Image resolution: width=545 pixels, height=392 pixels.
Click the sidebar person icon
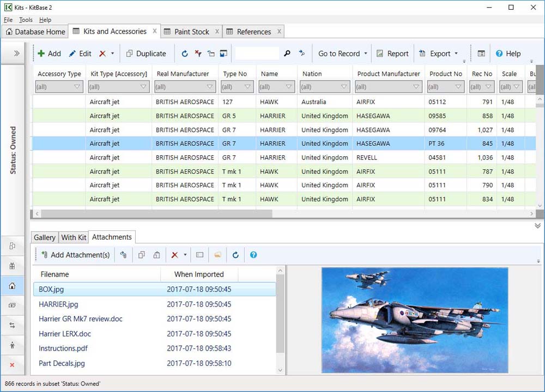[12, 345]
